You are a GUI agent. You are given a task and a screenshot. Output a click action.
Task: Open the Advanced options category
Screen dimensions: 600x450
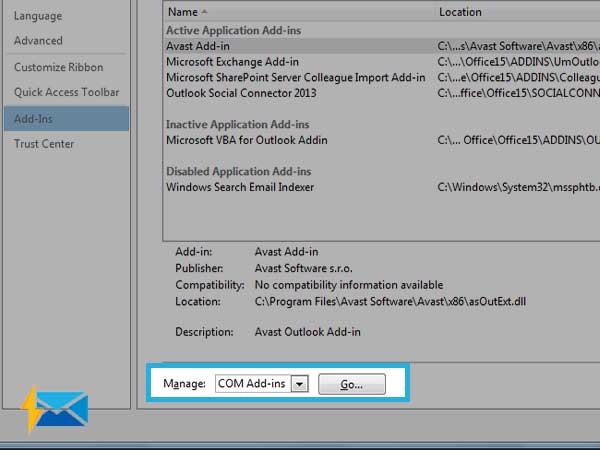[38, 41]
